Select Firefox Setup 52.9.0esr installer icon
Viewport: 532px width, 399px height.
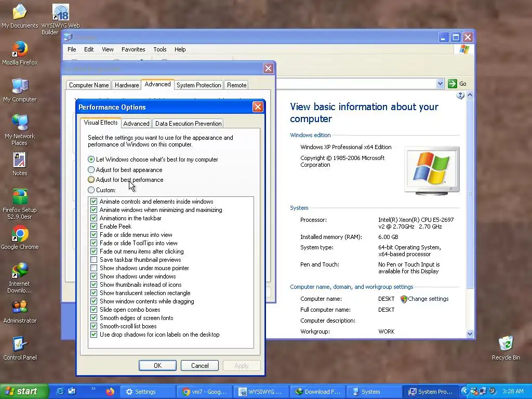(x=20, y=204)
